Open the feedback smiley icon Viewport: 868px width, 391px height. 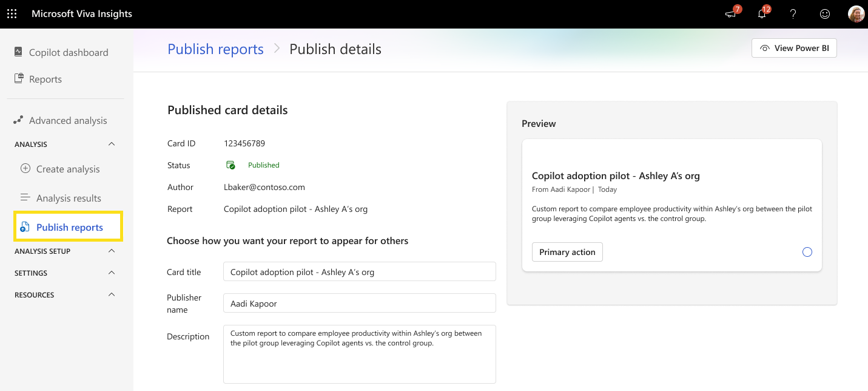(824, 14)
